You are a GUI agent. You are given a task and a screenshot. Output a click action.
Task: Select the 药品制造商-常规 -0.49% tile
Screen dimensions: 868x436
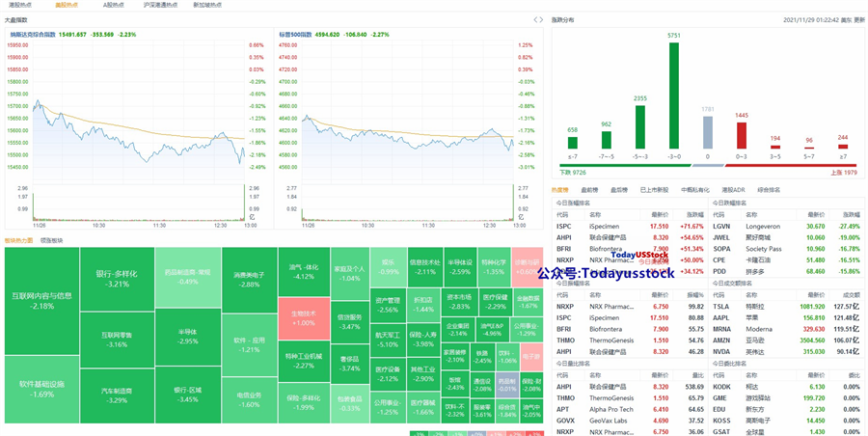tap(188, 277)
